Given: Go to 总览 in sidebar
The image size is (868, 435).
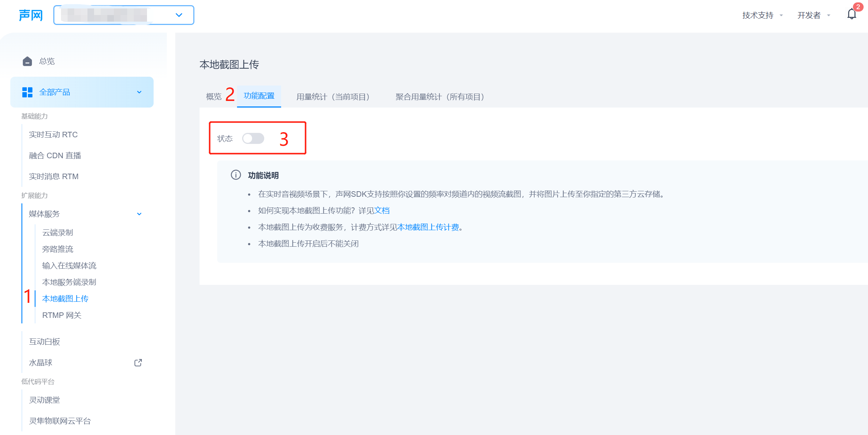Looking at the screenshot, I should (47, 61).
